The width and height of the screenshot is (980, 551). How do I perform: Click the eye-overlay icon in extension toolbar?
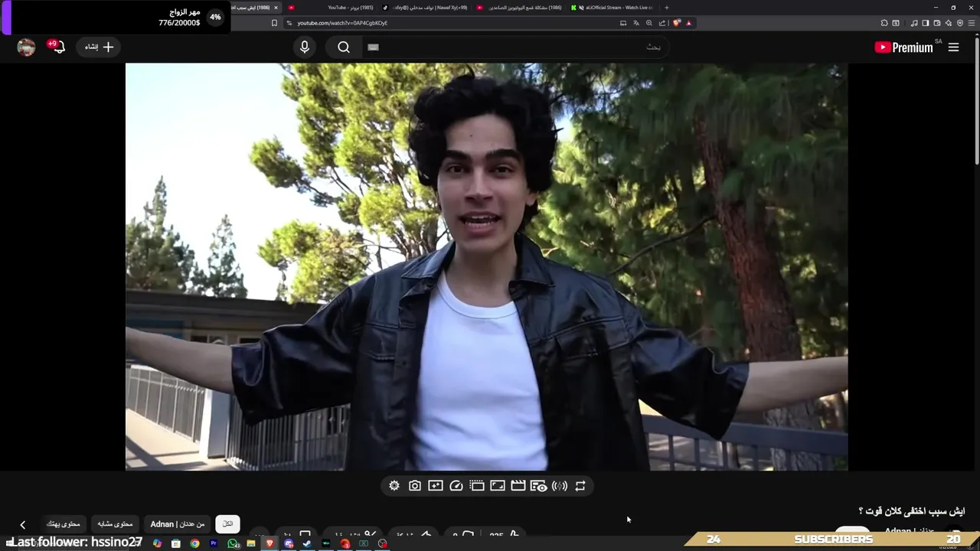click(539, 486)
